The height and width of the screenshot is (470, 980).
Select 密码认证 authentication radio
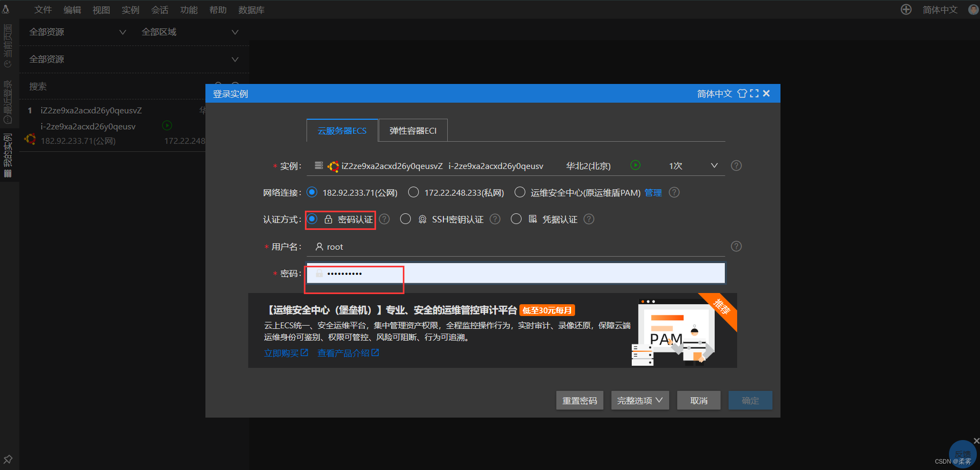tap(312, 219)
